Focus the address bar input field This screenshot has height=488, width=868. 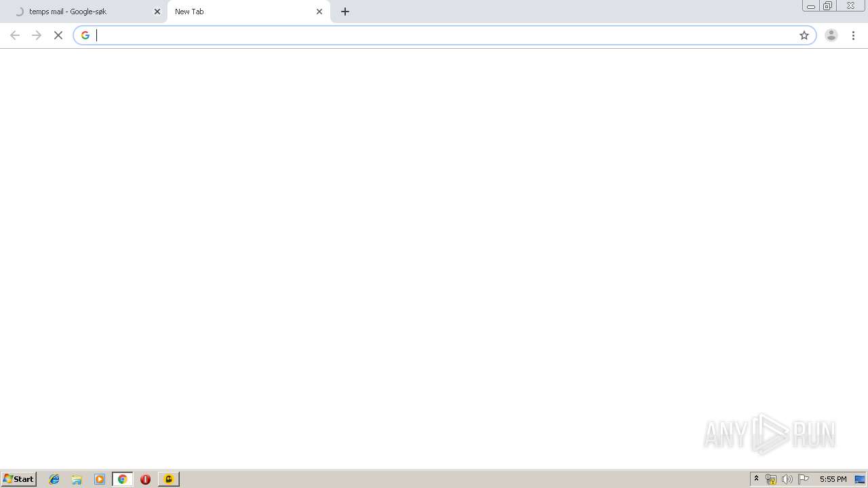point(444,35)
